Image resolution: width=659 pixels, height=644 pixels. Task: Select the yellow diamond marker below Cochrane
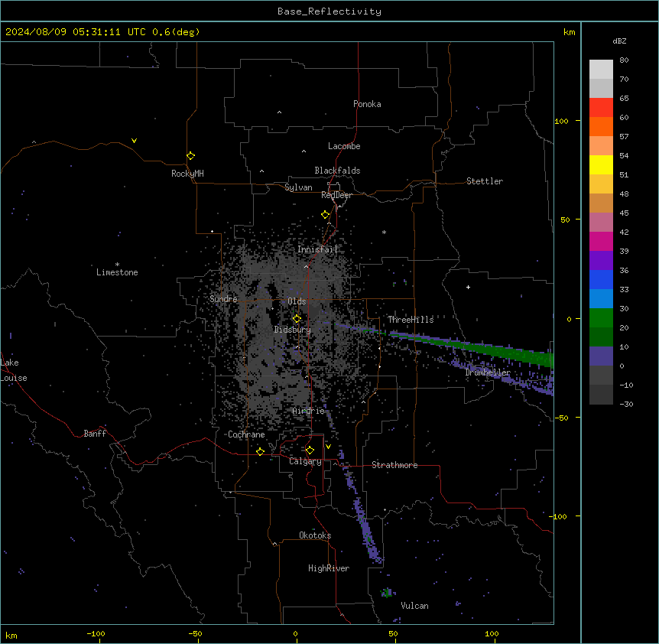[261, 451]
